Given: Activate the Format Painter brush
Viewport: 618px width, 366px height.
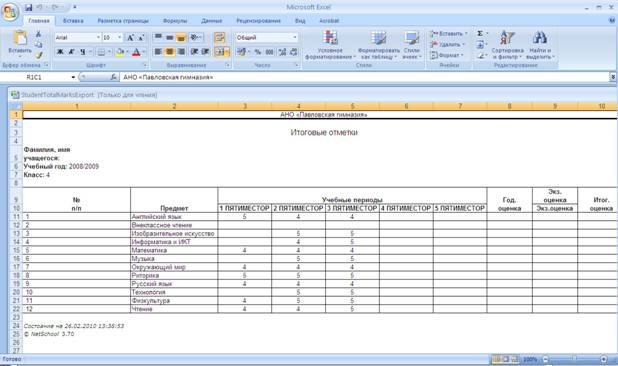Looking at the screenshot, I should [x=39, y=55].
